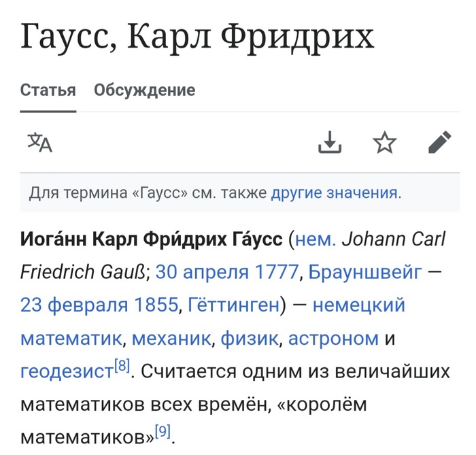Viewport: 476px width, 455px height.
Task: Follow the другие значения link
Action: coord(334,193)
